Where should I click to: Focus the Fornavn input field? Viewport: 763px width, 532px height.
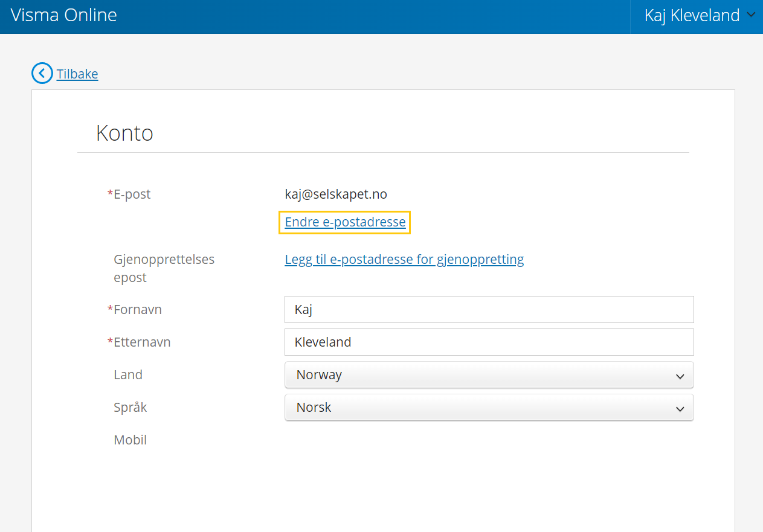click(489, 310)
